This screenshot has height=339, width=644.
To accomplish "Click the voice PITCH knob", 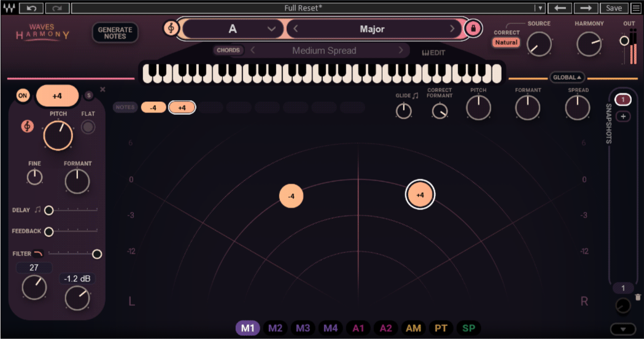I will click(58, 136).
